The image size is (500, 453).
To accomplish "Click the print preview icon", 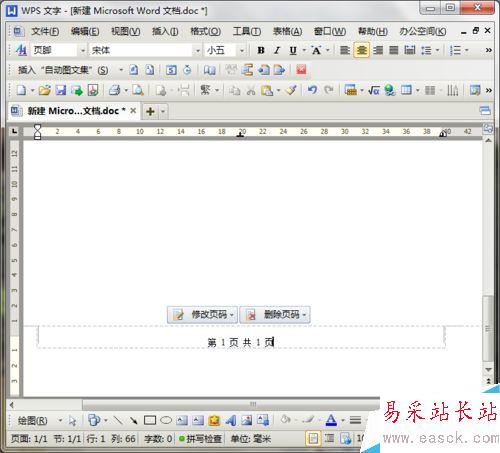I will click(138, 90).
